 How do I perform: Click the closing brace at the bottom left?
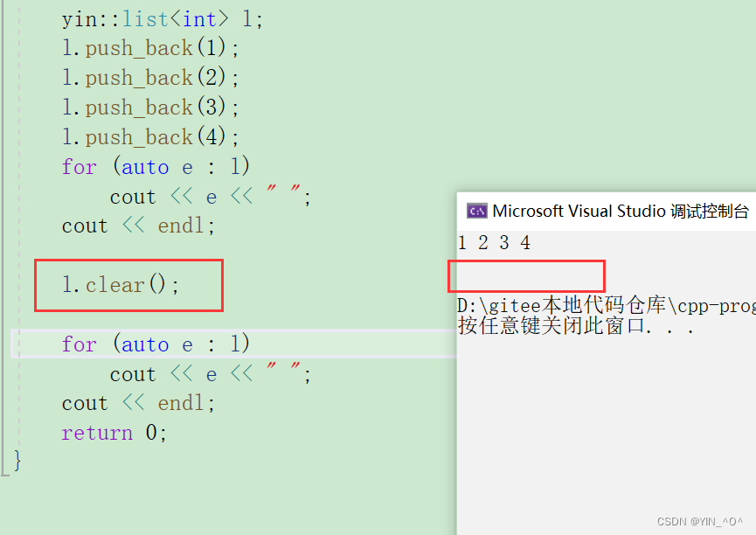click(x=16, y=462)
